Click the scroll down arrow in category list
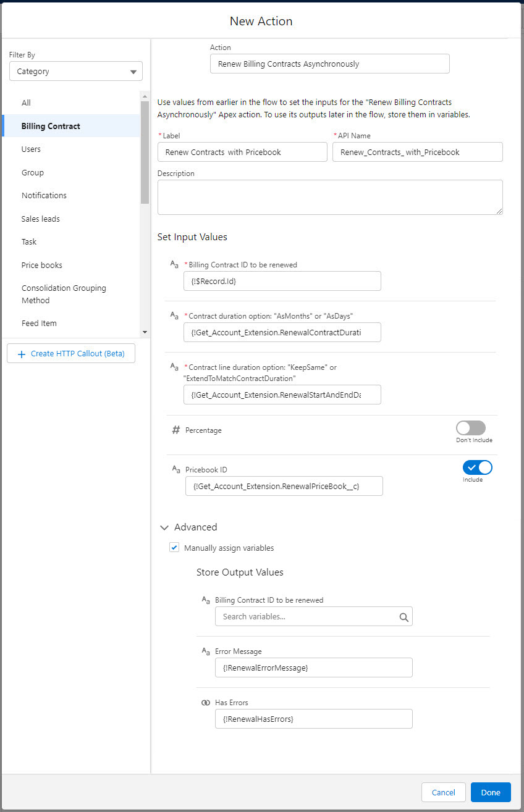 click(145, 332)
